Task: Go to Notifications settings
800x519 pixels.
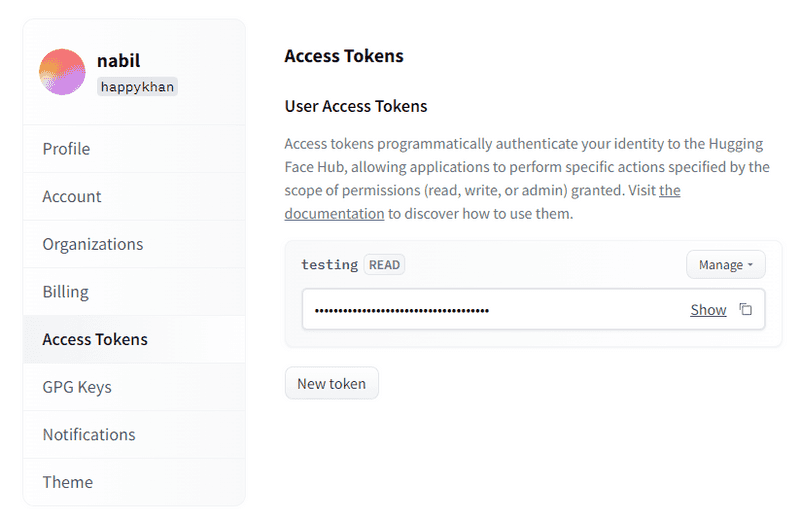Action: click(134, 434)
